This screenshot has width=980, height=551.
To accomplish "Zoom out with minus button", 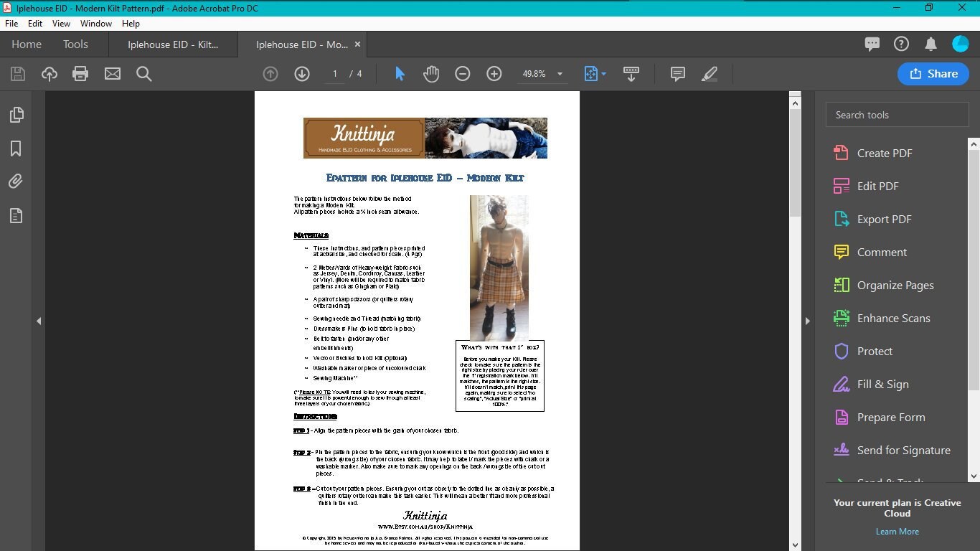I will click(x=463, y=74).
